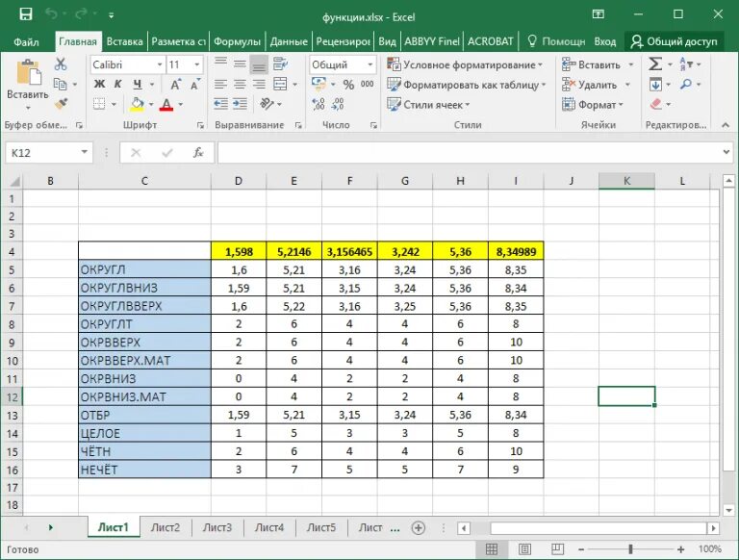Click the accounting currency format icon

319,85
